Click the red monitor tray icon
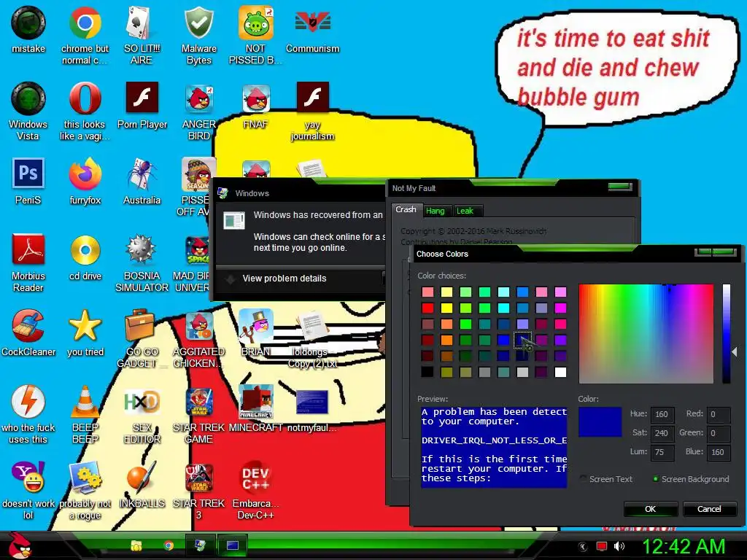Viewport: 747px width, 560px height. pyautogui.click(x=602, y=546)
